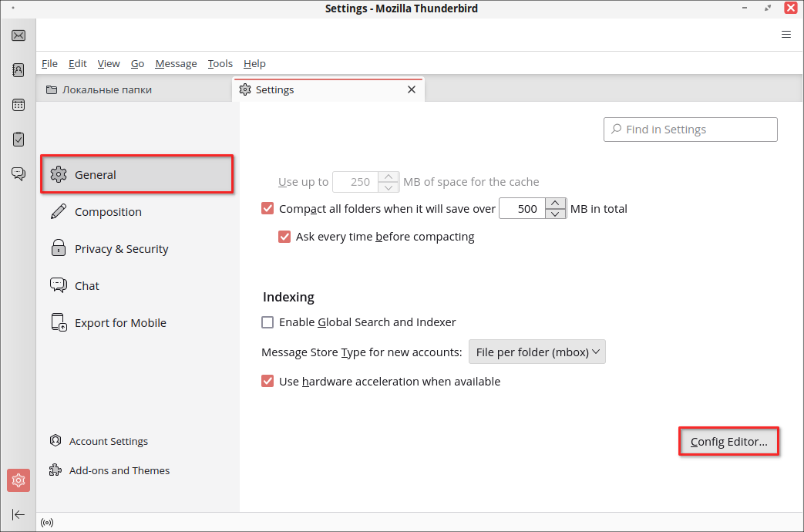Screen dimensions: 804x532
Task: Click the compact size 500 input field
Action: (523, 208)
